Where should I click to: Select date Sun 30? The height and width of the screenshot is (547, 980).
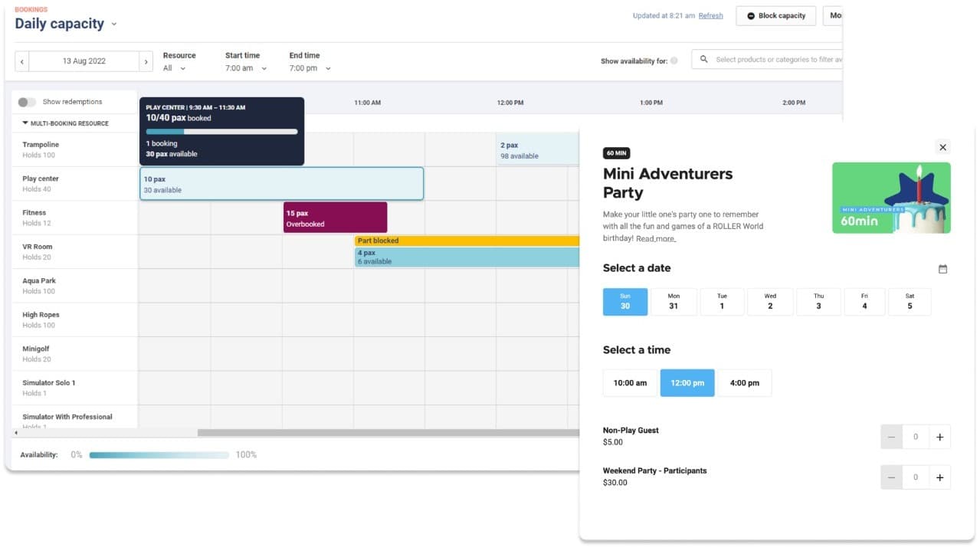[x=625, y=302]
